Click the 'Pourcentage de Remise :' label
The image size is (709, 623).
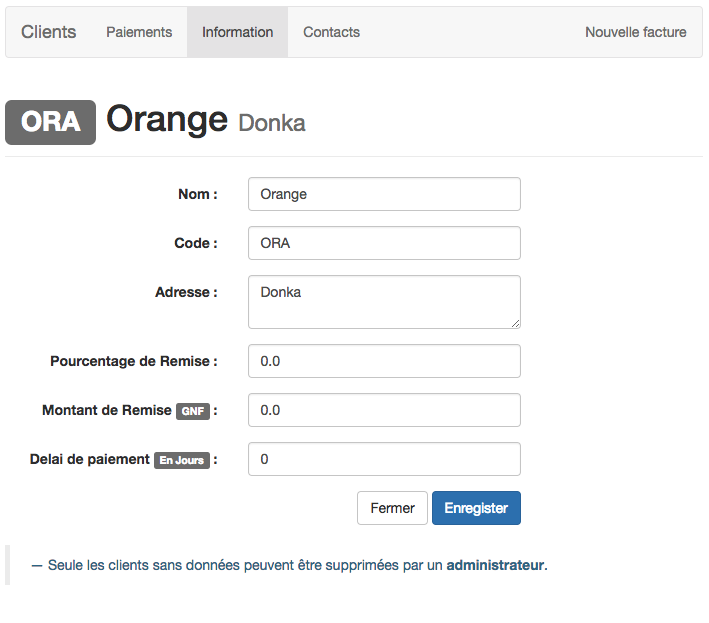(x=134, y=361)
